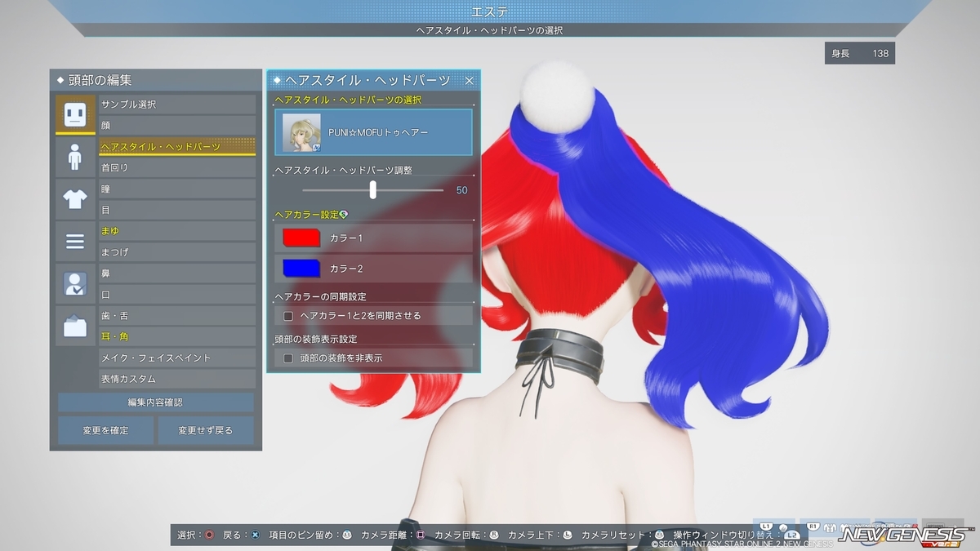Click the circle button icon next to 選択
Image resolution: width=980 pixels, height=551 pixels.
tap(210, 535)
